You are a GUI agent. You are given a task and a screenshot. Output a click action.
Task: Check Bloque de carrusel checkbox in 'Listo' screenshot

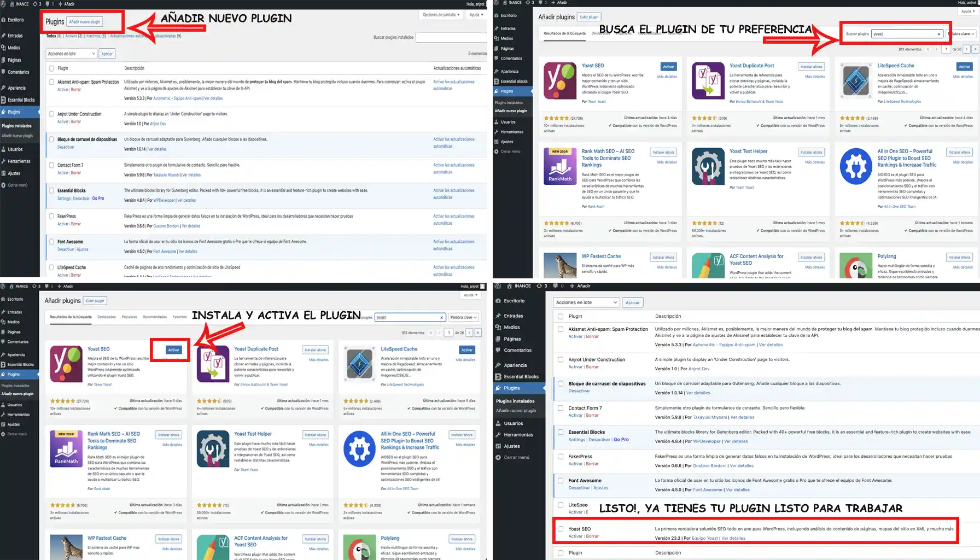(x=561, y=383)
